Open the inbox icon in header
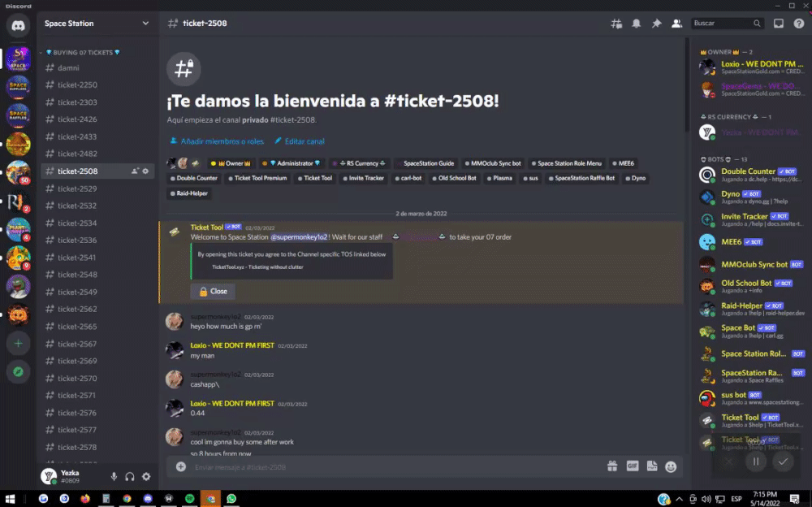The height and width of the screenshot is (507, 812). click(x=779, y=24)
